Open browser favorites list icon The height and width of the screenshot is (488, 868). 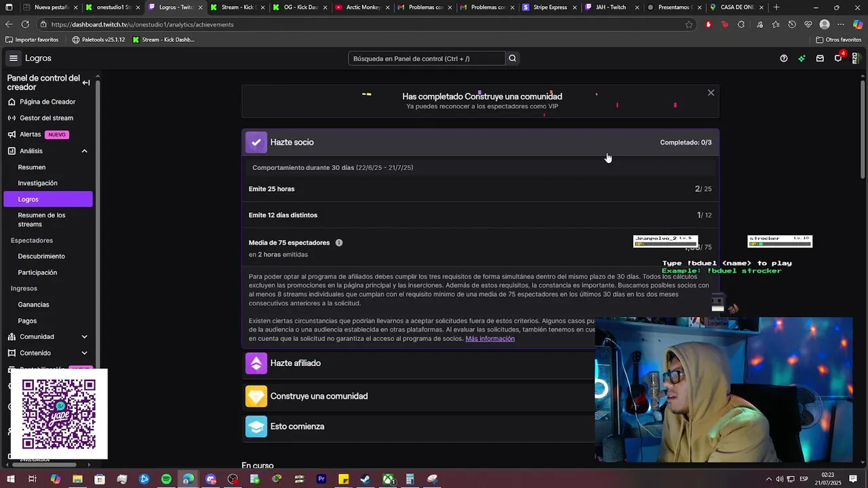coord(775,24)
